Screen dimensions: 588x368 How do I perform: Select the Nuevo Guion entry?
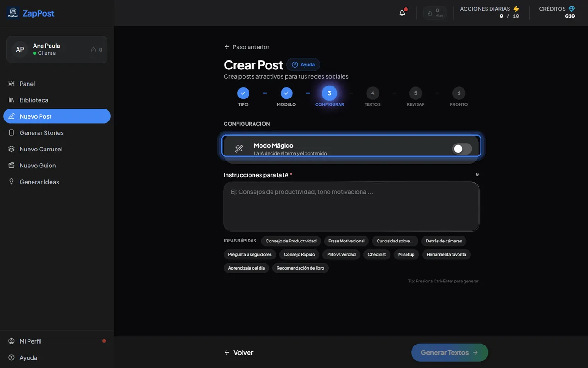57,165
